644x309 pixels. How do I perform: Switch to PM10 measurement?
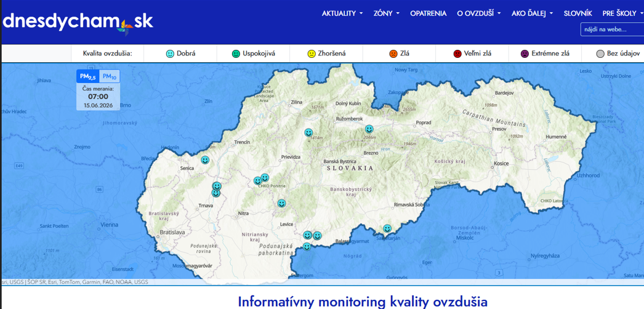click(109, 76)
